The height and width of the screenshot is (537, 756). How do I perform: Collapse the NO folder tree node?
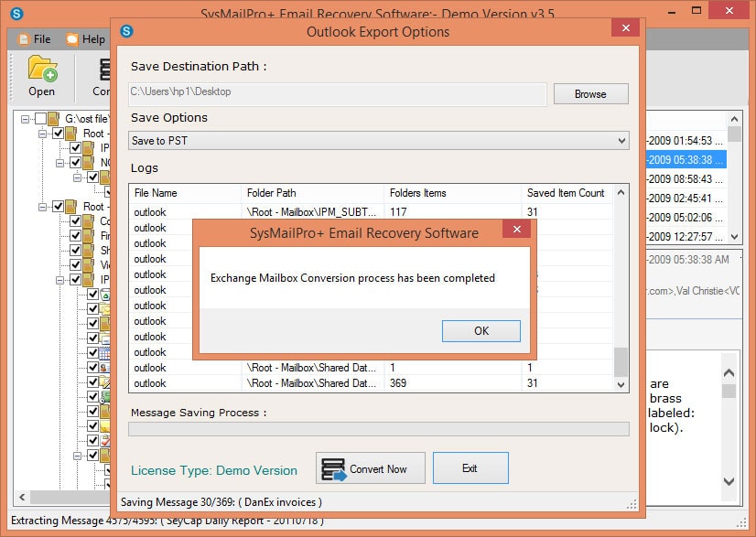(x=59, y=163)
